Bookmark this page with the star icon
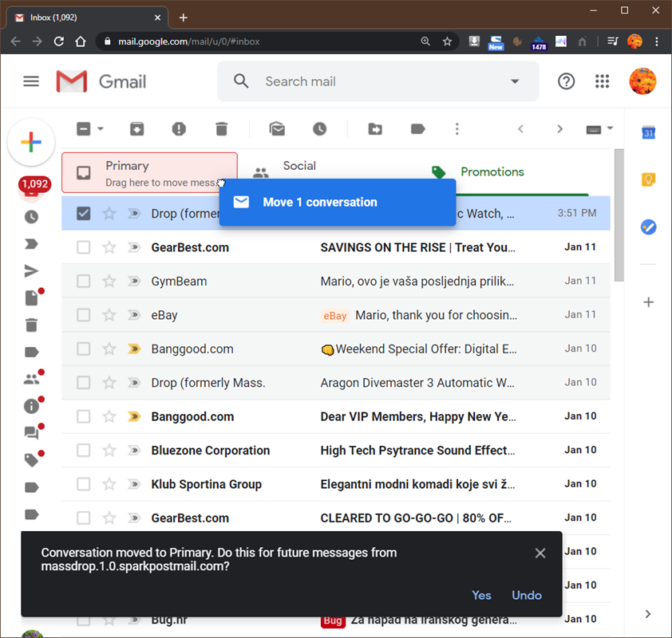Image resolution: width=672 pixels, height=638 pixels. (448, 41)
